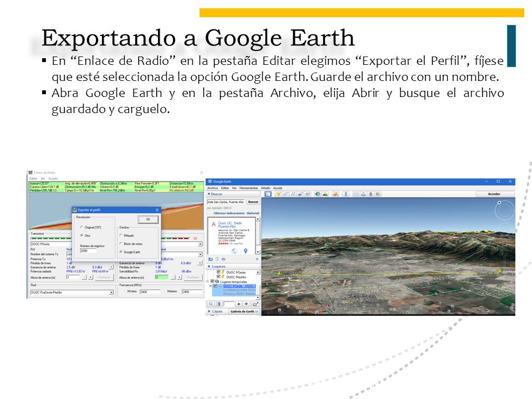Click the printer icon below search results
This screenshot has width=532, height=399.
223,259
